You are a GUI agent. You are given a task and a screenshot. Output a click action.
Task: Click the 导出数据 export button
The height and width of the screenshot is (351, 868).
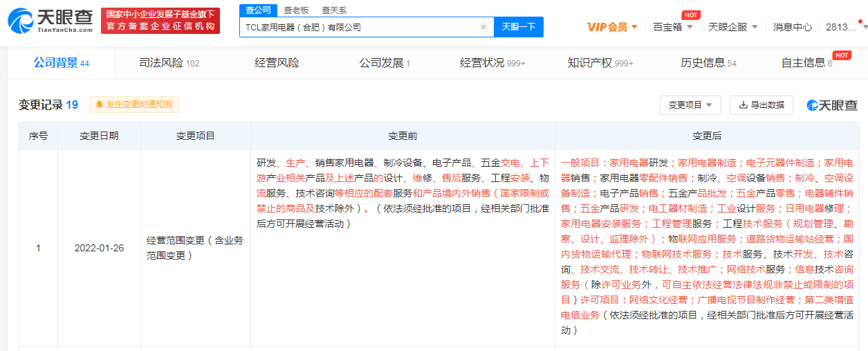(761, 105)
